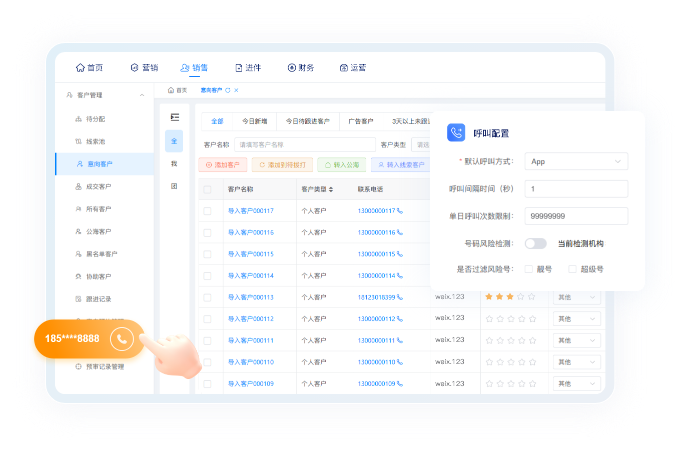Select the 我 vertical filter tab

click(x=174, y=164)
